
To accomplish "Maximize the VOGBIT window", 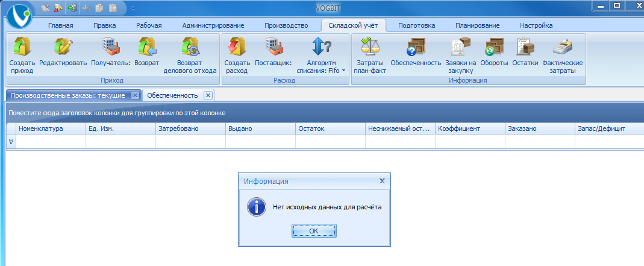I will (617, 5).
